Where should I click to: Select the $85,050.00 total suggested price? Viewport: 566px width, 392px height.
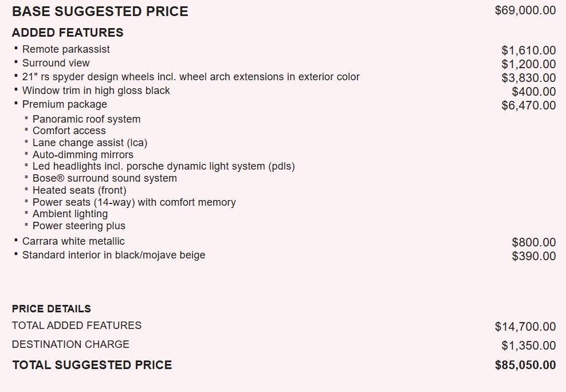pos(525,365)
